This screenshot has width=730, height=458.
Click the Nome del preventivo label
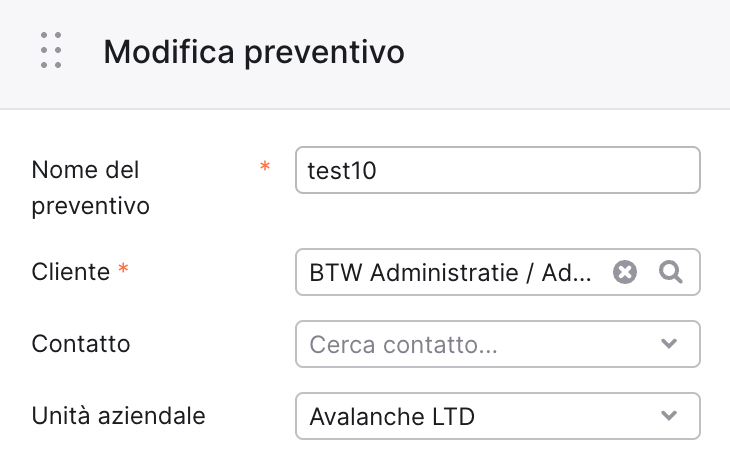(90, 188)
